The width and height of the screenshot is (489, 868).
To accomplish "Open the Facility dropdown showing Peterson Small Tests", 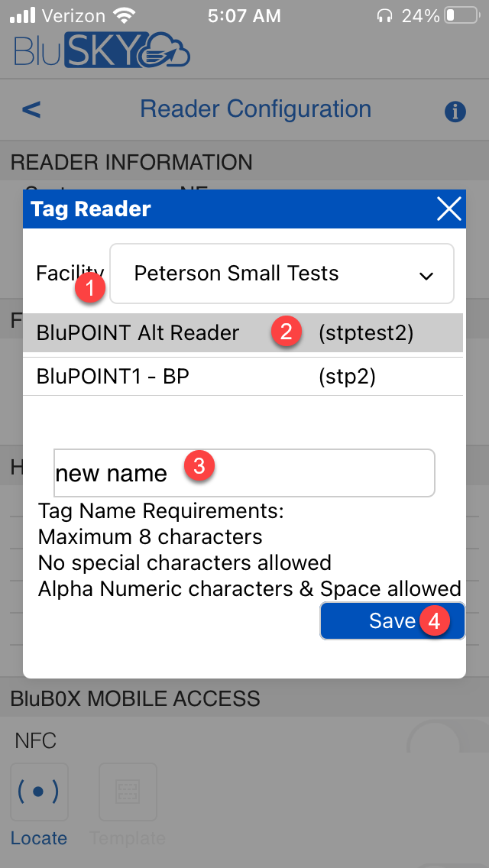I will pos(281,274).
